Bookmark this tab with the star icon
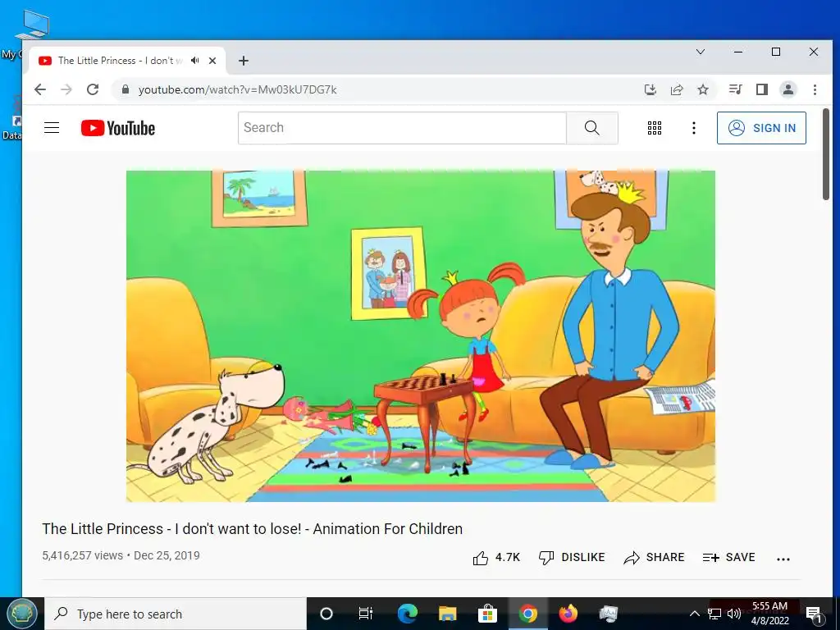840x630 pixels. pyautogui.click(x=703, y=89)
